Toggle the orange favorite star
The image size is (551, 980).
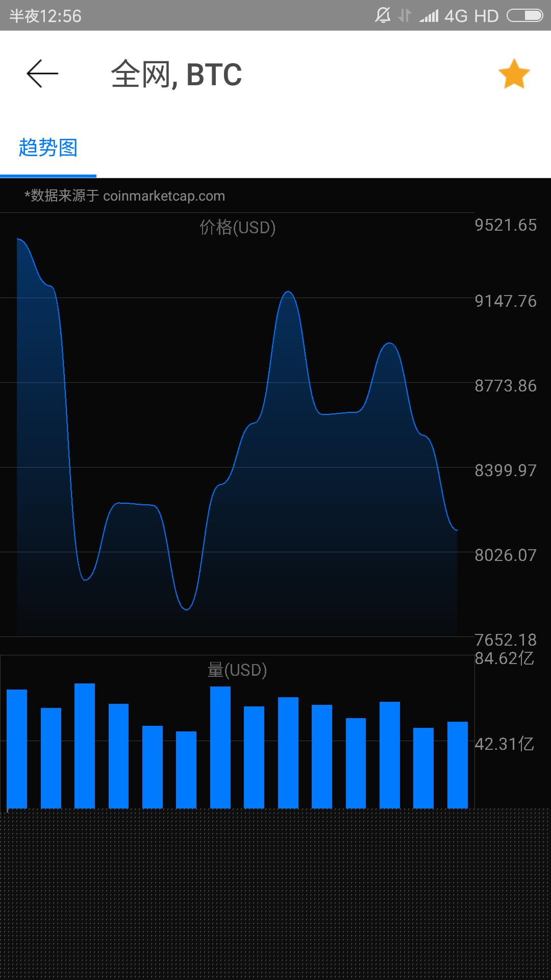[514, 74]
